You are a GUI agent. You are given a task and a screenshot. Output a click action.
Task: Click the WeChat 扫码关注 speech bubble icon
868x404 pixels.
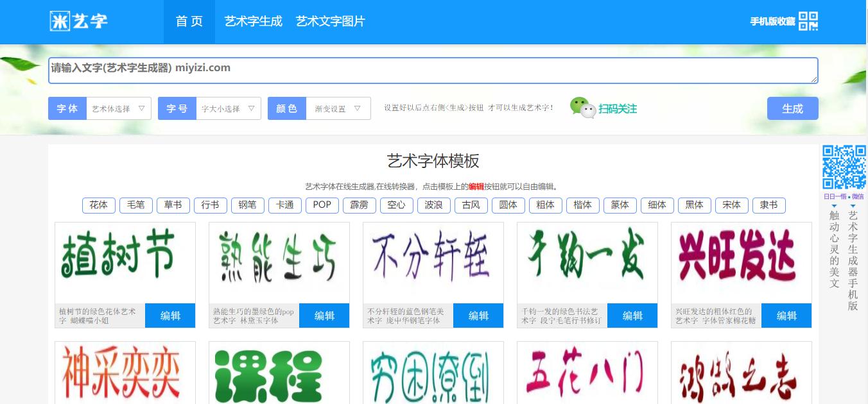coord(582,108)
